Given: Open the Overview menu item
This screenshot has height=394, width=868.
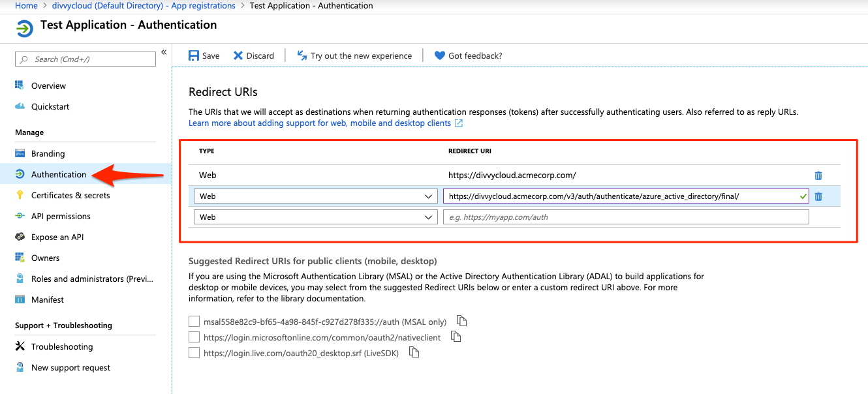Looking at the screenshot, I should (x=48, y=85).
